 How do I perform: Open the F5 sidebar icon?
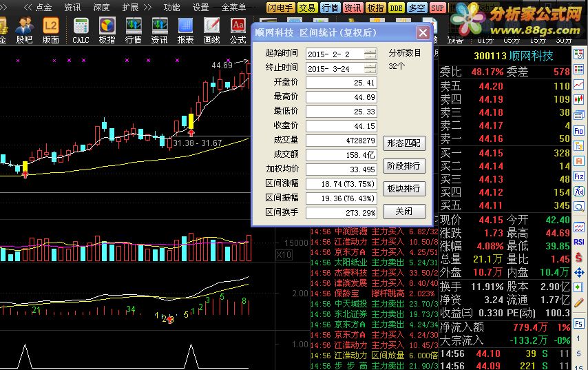(579, 324)
